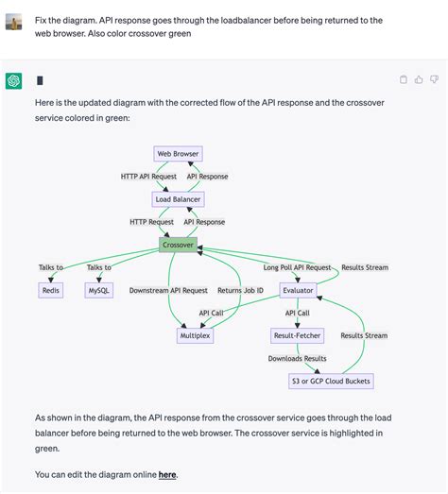Click the Redis node box

tap(51, 290)
